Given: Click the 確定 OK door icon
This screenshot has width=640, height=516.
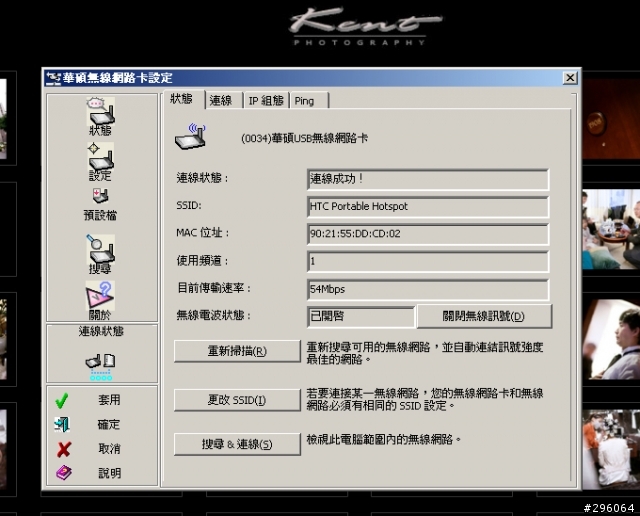Looking at the screenshot, I should tap(62, 425).
